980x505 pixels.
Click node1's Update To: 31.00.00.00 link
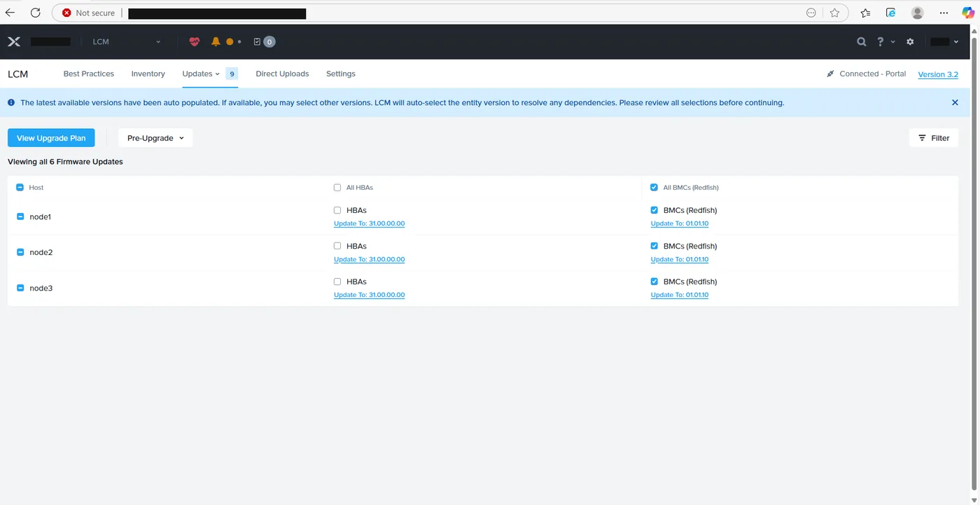[x=370, y=223]
